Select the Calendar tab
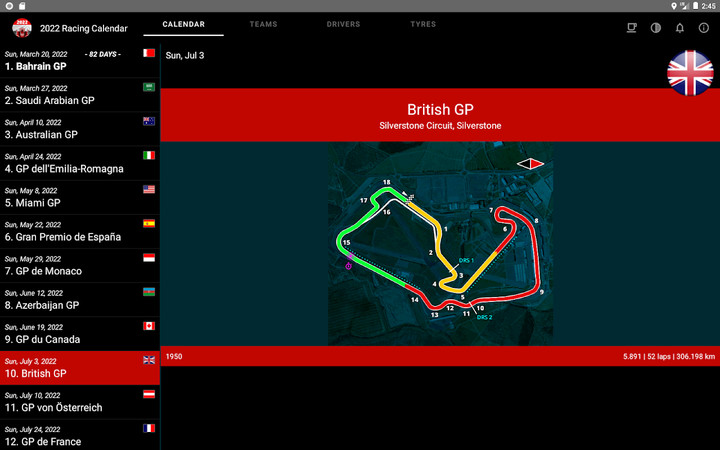This screenshot has width=720, height=450. click(x=184, y=24)
